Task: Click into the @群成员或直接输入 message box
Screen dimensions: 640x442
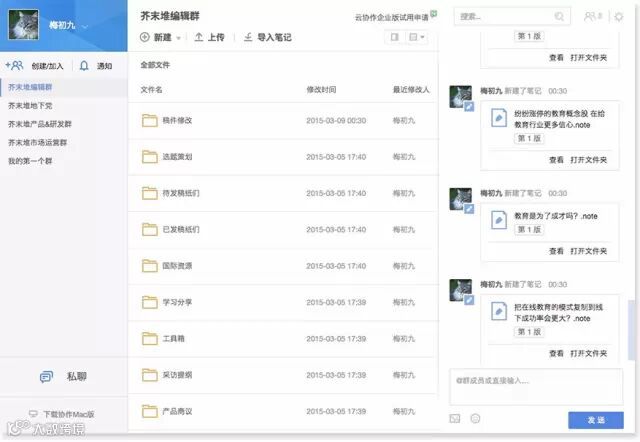Action: pos(536,386)
